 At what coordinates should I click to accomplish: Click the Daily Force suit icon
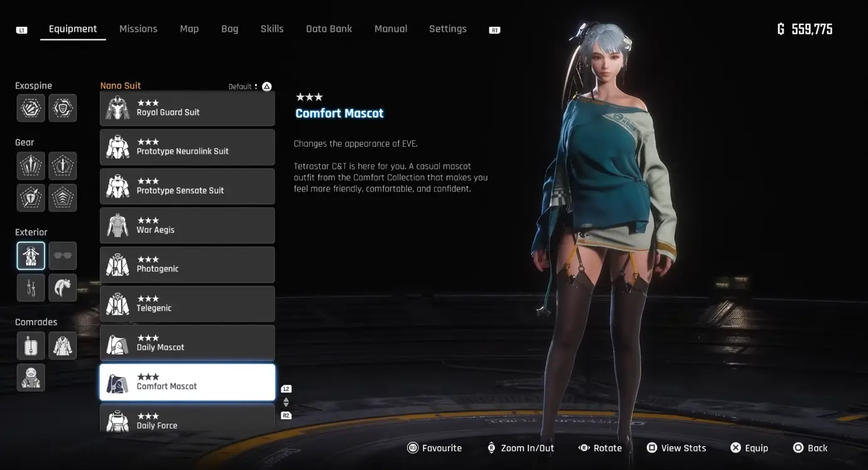(x=117, y=420)
